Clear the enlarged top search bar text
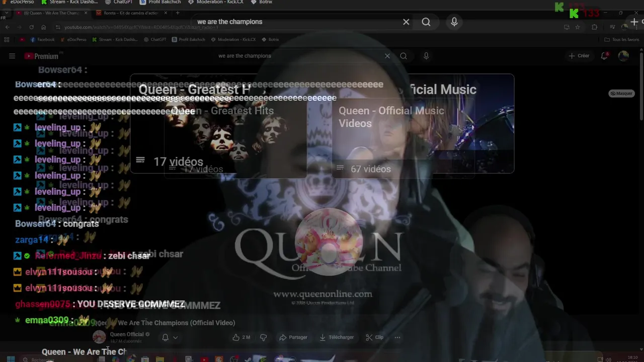This screenshot has height=362, width=644. point(406,22)
